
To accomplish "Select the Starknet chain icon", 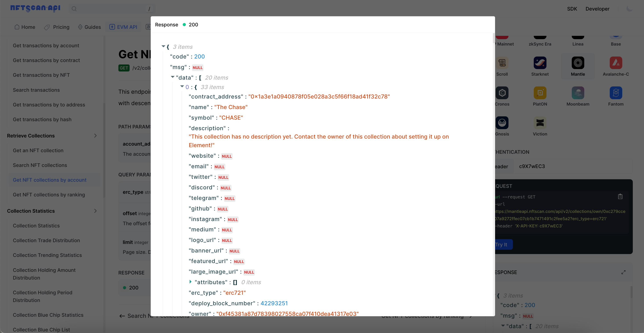I will (540, 63).
